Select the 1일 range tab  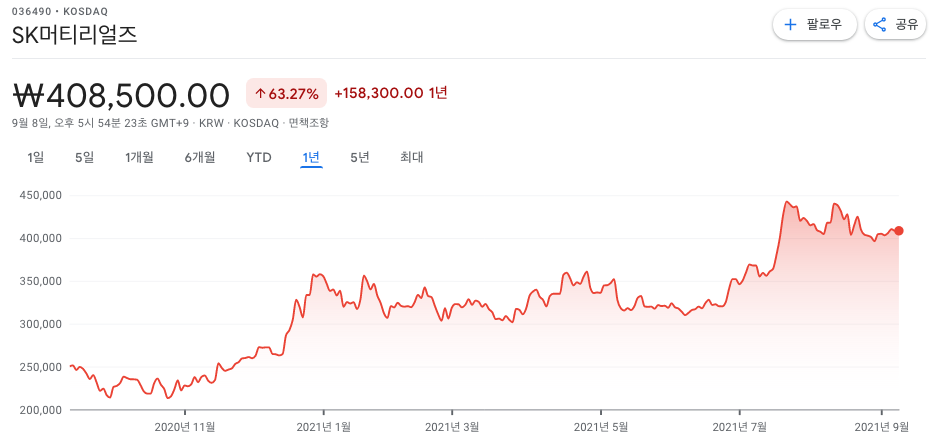36,158
